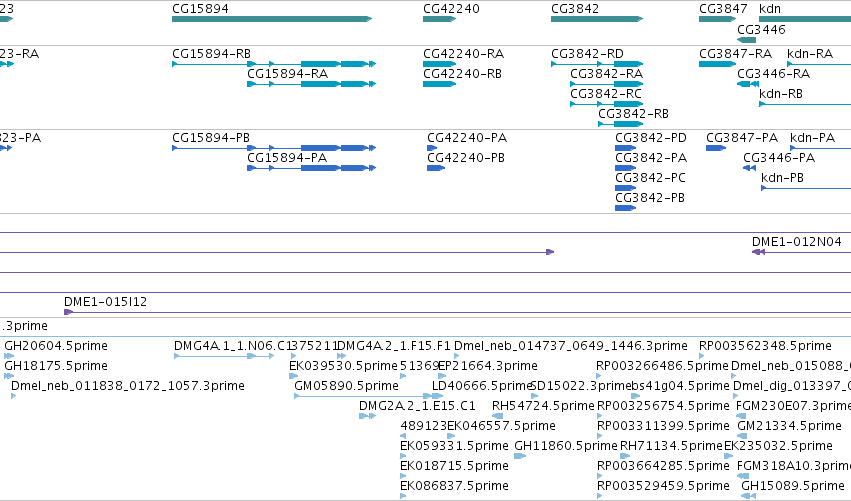Click protein kdn-PA label
Image resolution: width=851 pixels, height=501 pixels.
812,138
